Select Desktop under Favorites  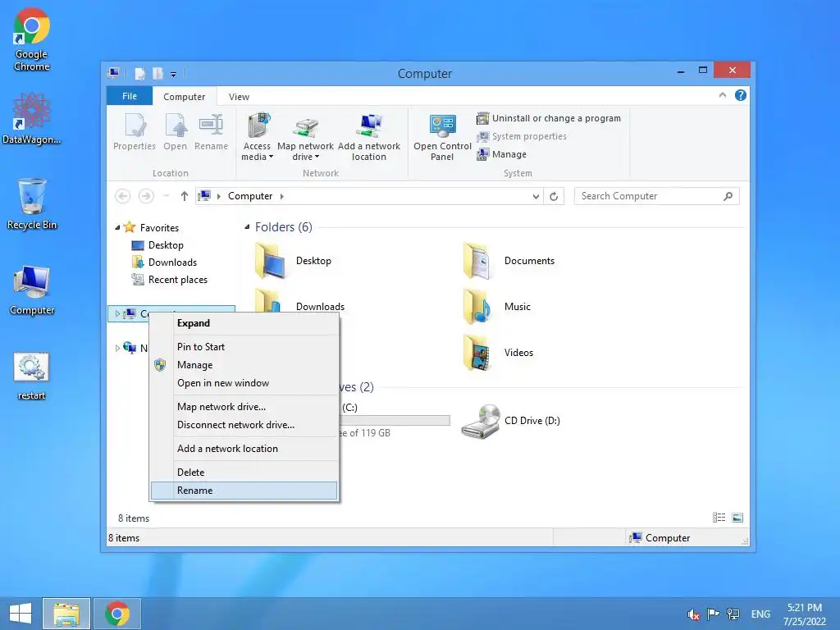pos(158,245)
